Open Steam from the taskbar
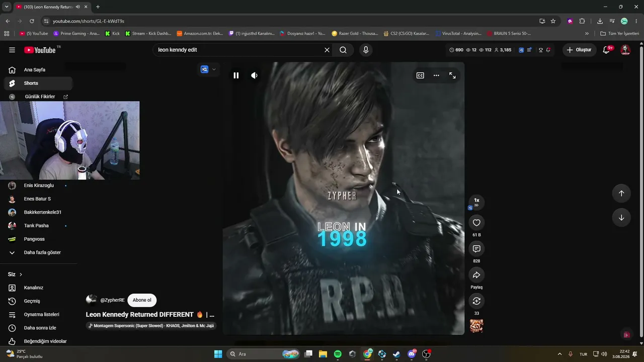Viewport: 644px width, 362px height. pyautogui.click(x=396, y=354)
